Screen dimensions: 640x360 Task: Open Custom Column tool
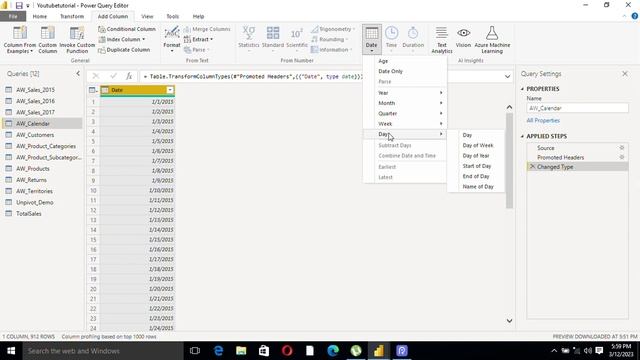click(x=47, y=39)
